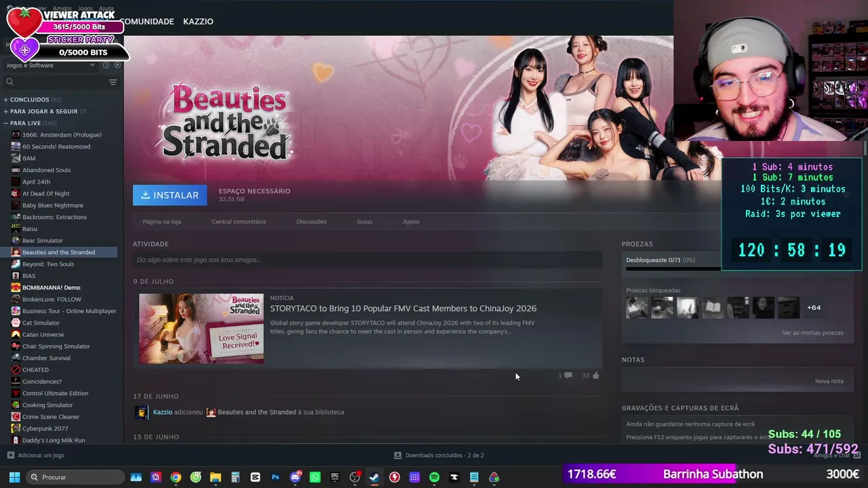Open Photoshop from the taskbar
This screenshot has width=868, height=488.
[275, 477]
